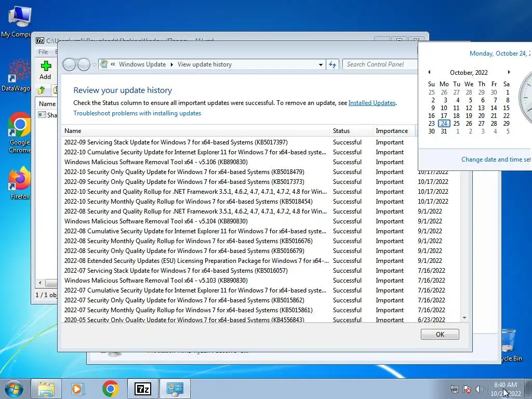The height and width of the screenshot is (399, 532).
Task: Select October 13 in the calendar
Action: [x=481, y=108]
